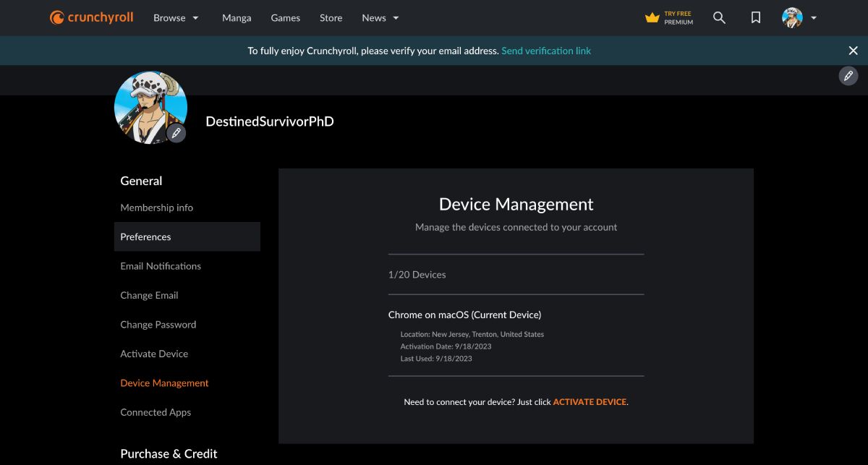Open Activate Device in sidebar
Screen dimensions: 868x465
[154, 354]
